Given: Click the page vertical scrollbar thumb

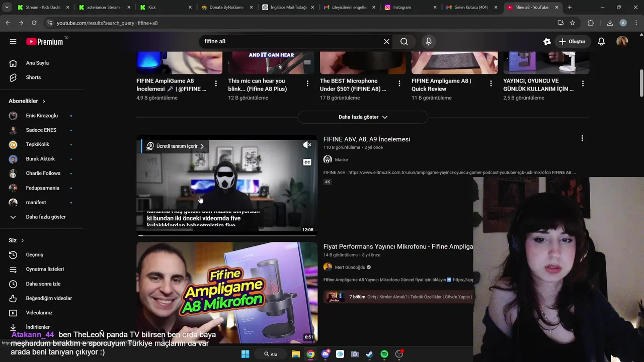Looking at the screenshot, I should pyautogui.click(x=641, y=83).
